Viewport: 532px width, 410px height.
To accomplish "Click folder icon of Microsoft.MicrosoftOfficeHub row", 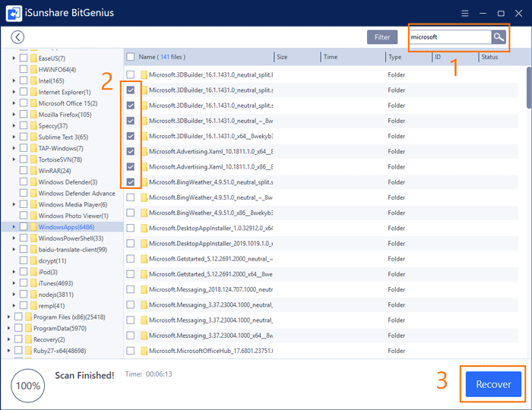I will (x=144, y=351).
